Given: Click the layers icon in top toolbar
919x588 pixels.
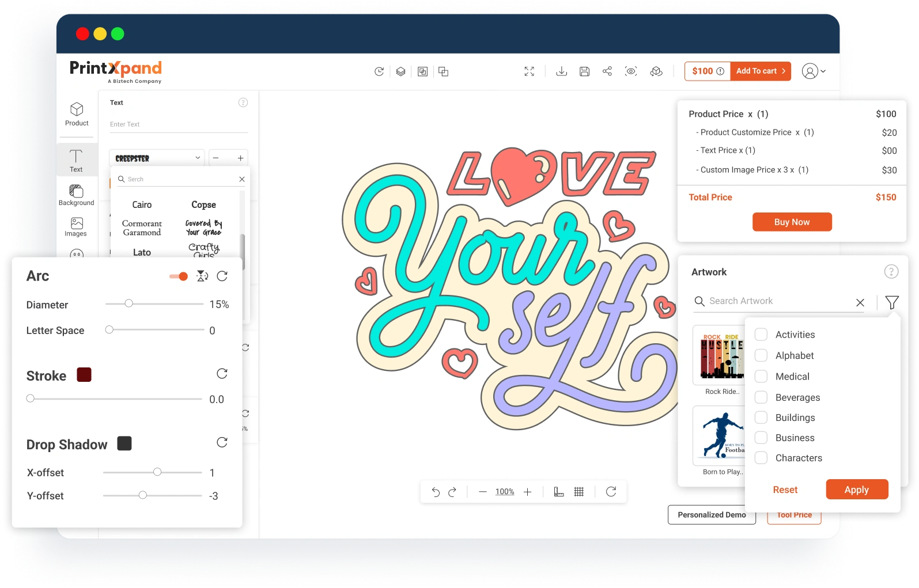Looking at the screenshot, I should [400, 71].
